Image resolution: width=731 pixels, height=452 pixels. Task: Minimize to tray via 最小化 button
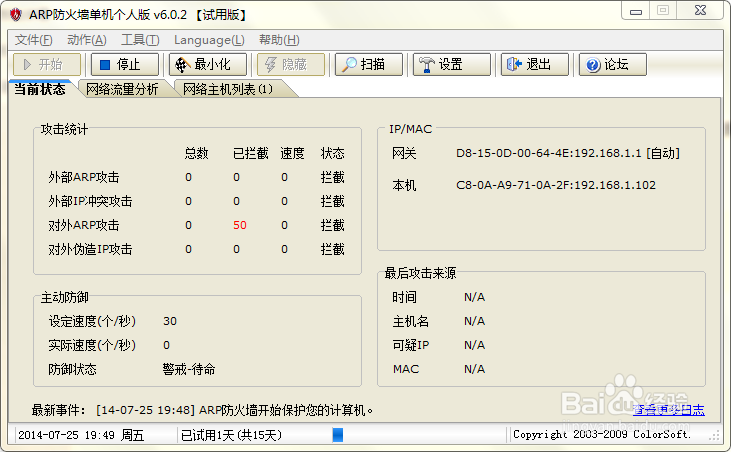(x=207, y=64)
